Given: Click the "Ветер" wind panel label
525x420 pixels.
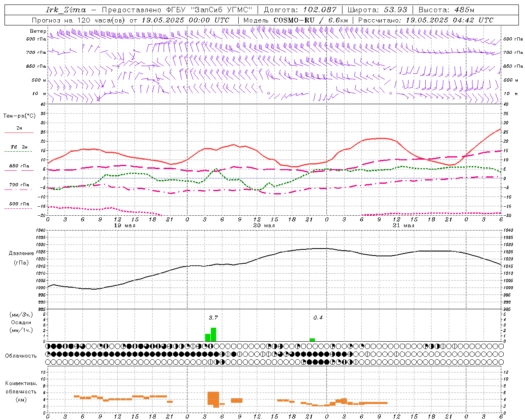Looking at the screenshot, I should tap(38, 31).
